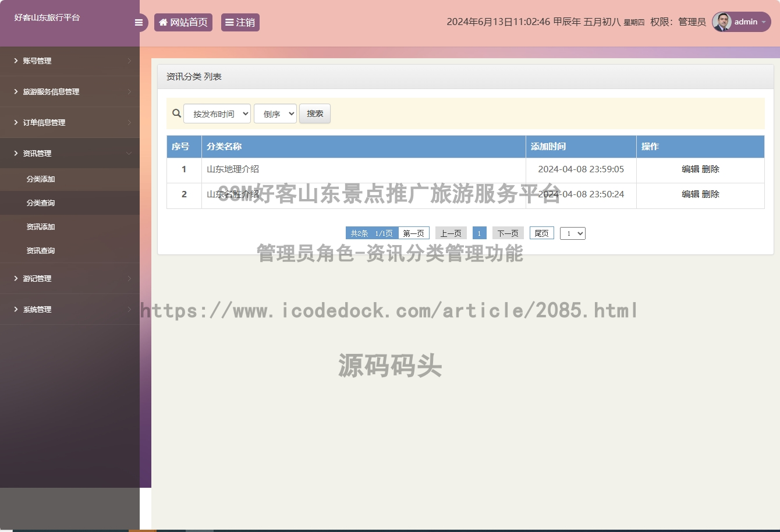Go to 第一页 first page
Image resolution: width=780 pixels, height=532 pixels.
click(x=414, y=233)
